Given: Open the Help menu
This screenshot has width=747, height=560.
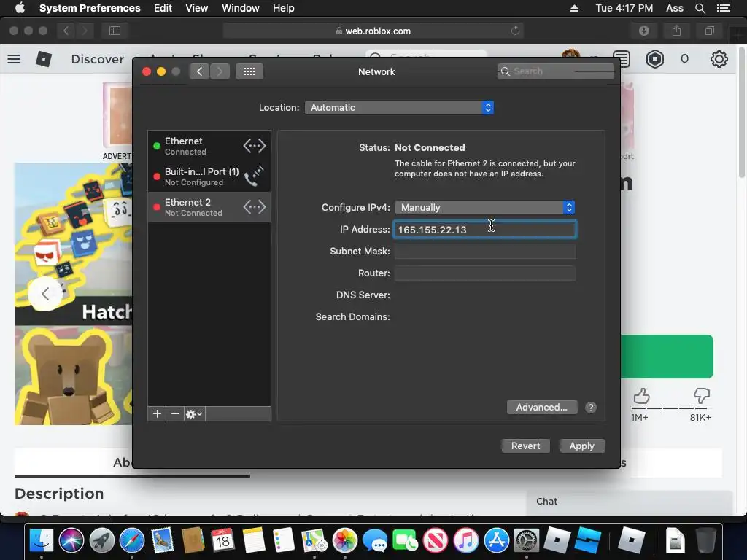Looking at the screenshot, I should 283,8.
